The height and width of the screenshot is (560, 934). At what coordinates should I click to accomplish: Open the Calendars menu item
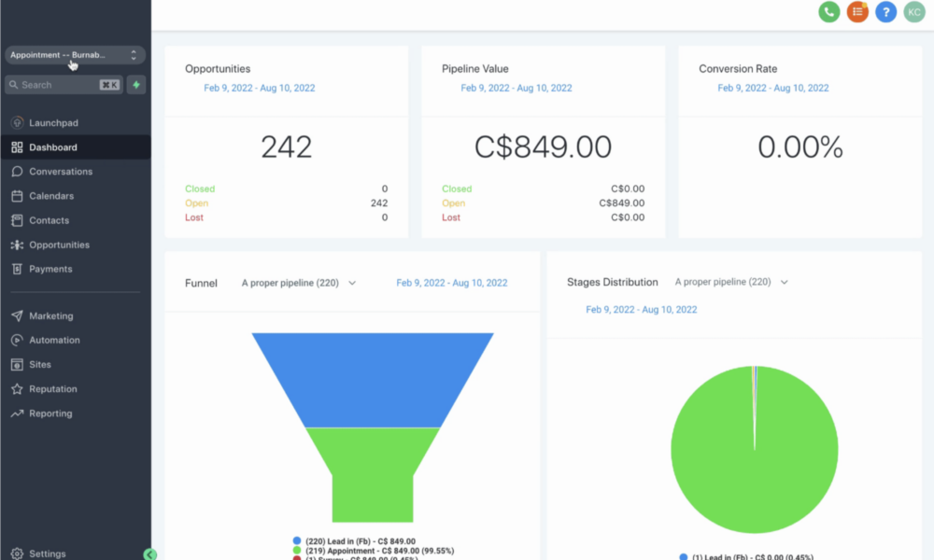point(51,196)
